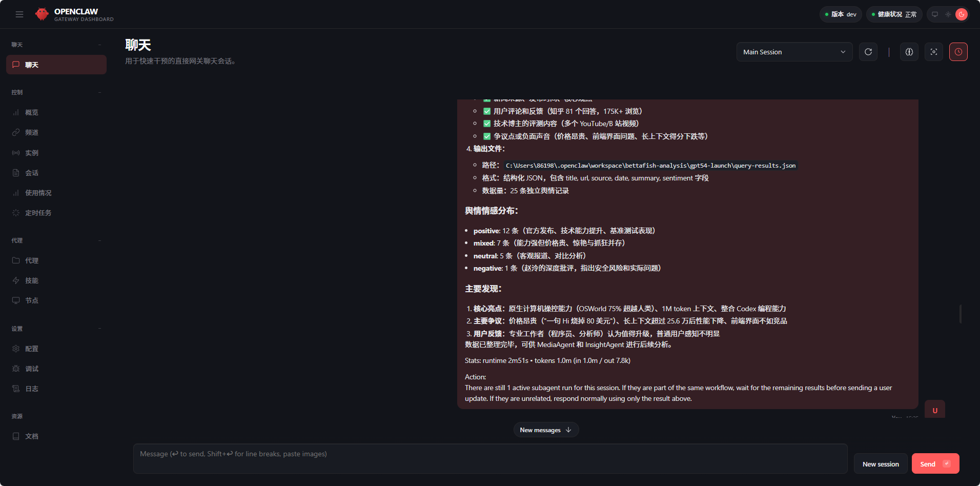Open the Main Session dropdown

pos(794,52)
